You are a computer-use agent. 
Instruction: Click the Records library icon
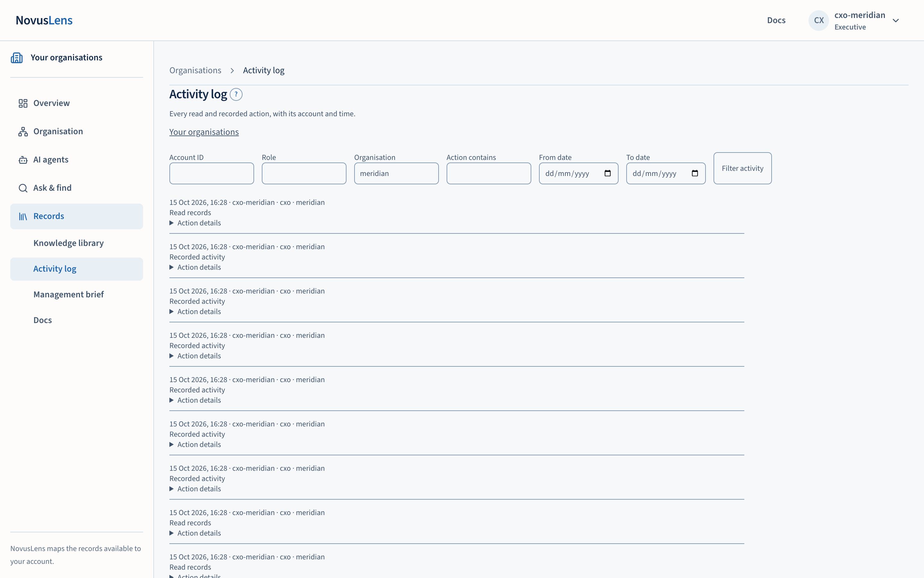[x=23, y=216]
